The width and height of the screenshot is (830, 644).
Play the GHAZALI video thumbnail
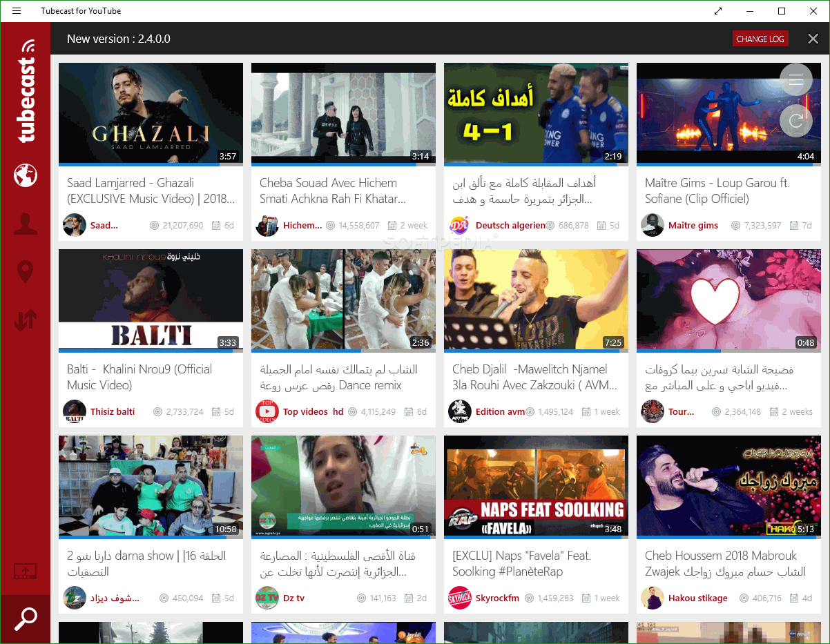tap(151, 113)
